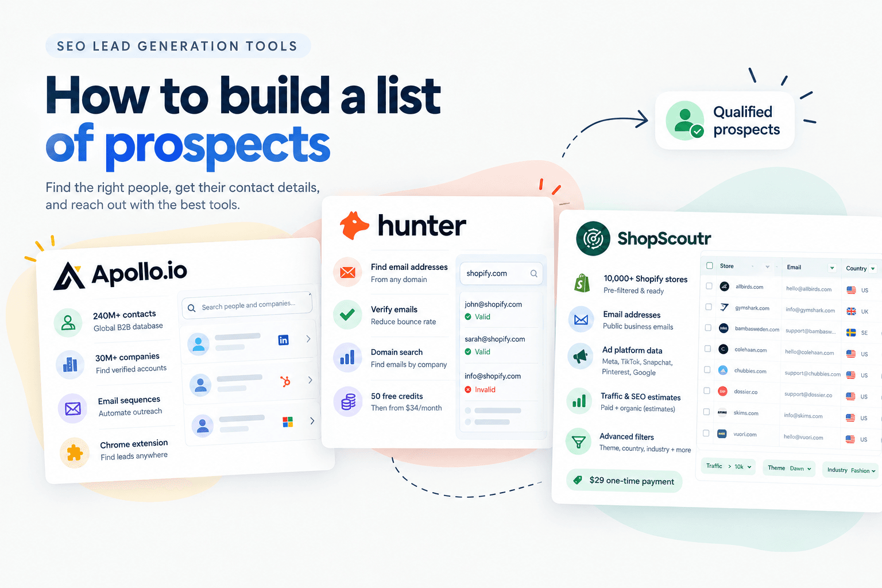Check the vuori.com row checkbox
Viewport: 882px width, 588px height.
(706, 433)
